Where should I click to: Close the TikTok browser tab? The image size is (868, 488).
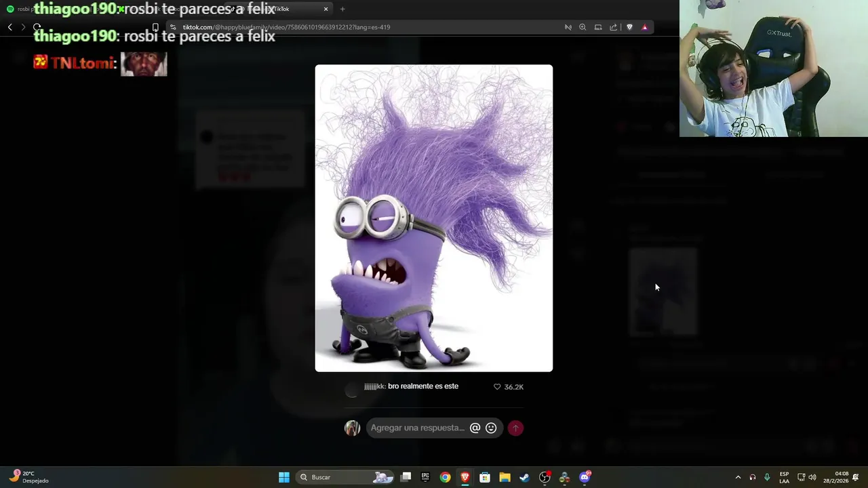pos(325,9)
